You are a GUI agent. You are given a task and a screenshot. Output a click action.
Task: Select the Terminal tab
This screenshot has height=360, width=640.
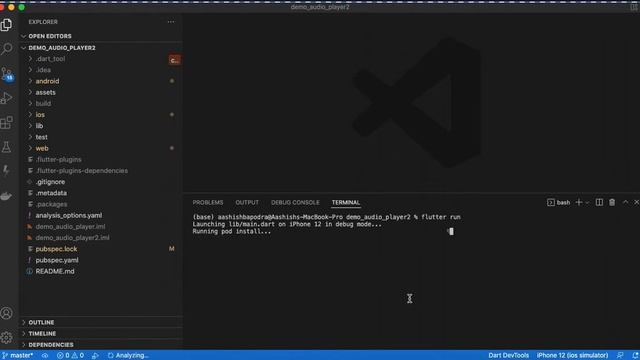click(x=346, y=202)
